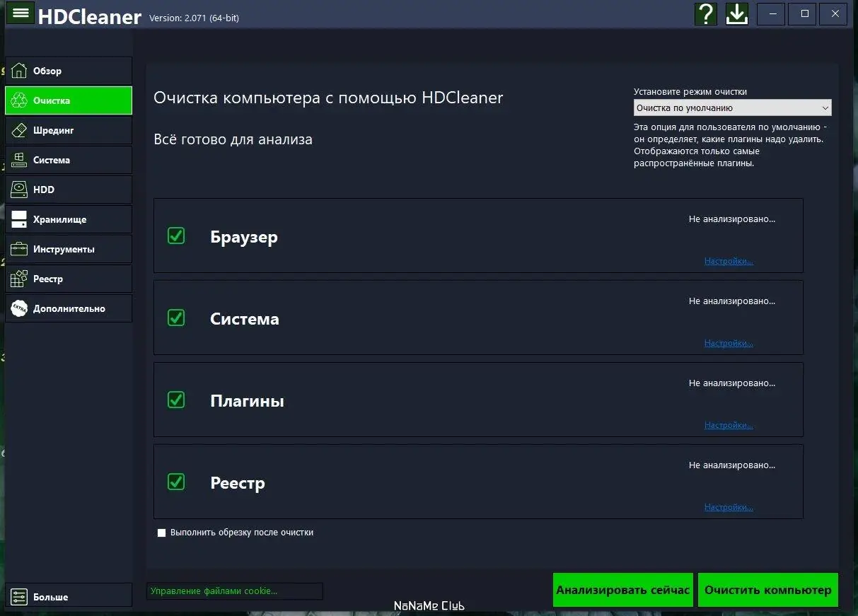Screen dimensions: 858x616
Task: Click Анализировать сейчас button
Action: [x=622, y=590]
